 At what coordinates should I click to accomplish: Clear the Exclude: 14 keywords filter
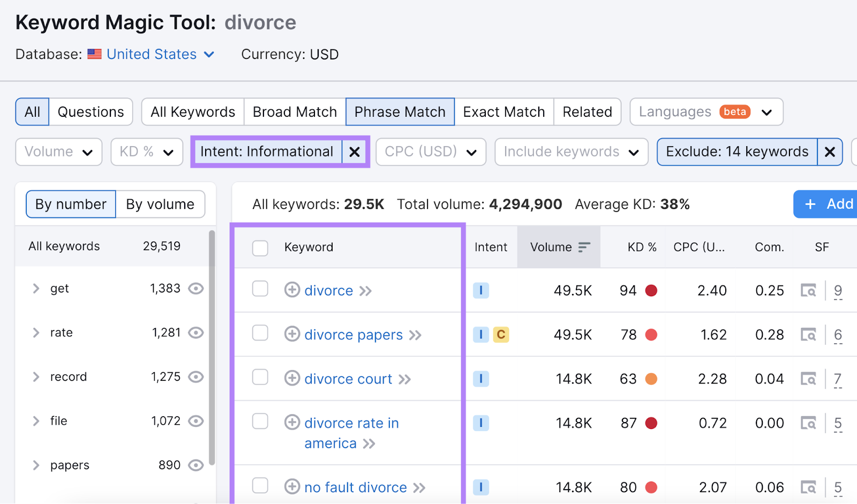tap(830, 152)
